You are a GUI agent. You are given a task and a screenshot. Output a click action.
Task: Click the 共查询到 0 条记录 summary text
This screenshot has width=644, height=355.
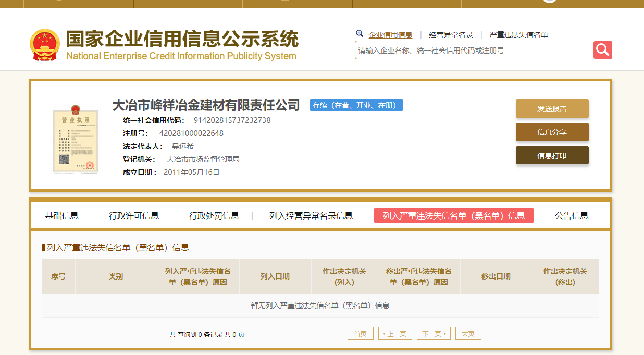(x=207, y=334)
